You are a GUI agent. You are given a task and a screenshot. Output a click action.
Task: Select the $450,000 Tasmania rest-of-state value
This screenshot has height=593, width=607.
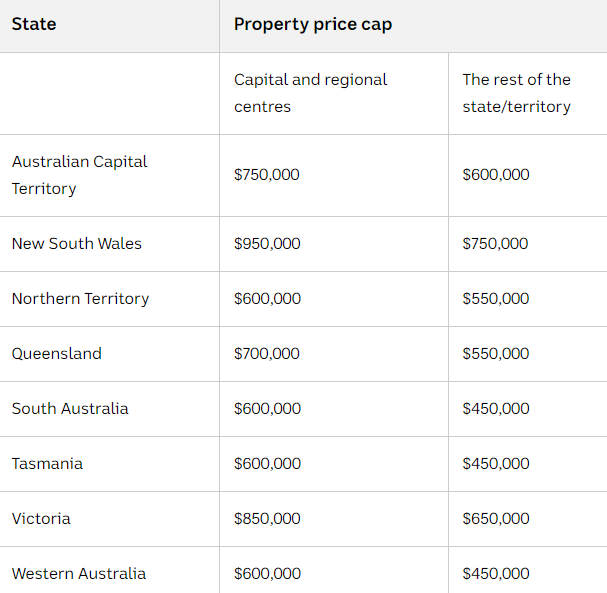pos(496,464)
